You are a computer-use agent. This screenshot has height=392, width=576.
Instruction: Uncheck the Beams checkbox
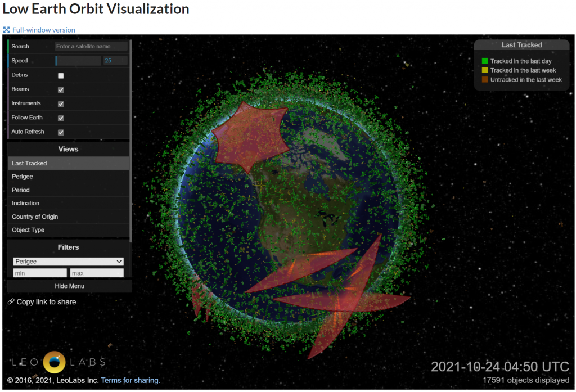(61, 89)
